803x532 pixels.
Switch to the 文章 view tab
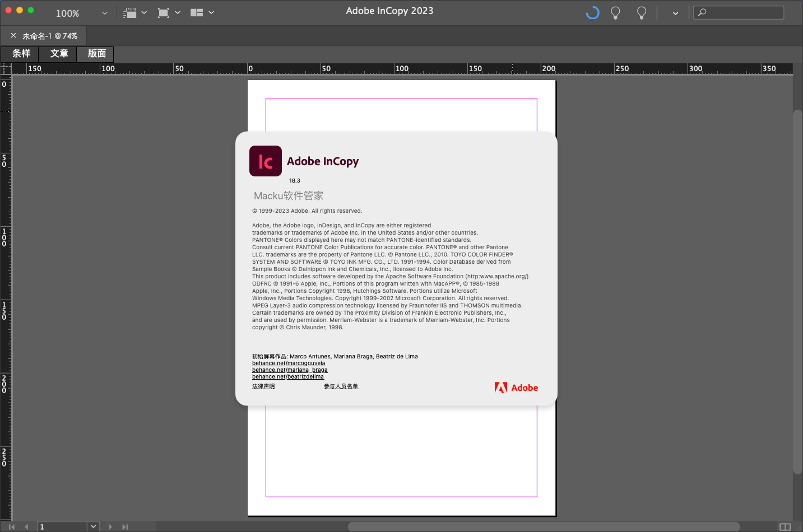[59, 54]
